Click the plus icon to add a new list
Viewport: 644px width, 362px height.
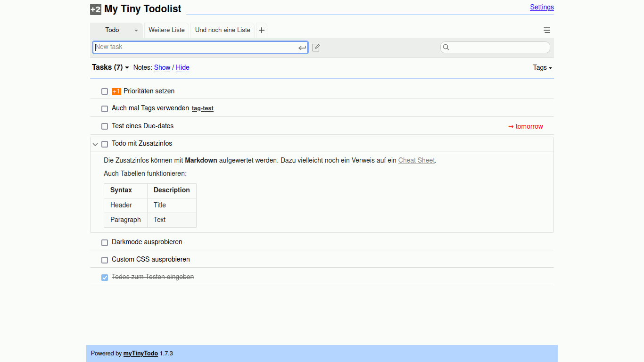[x=262, y=30]
